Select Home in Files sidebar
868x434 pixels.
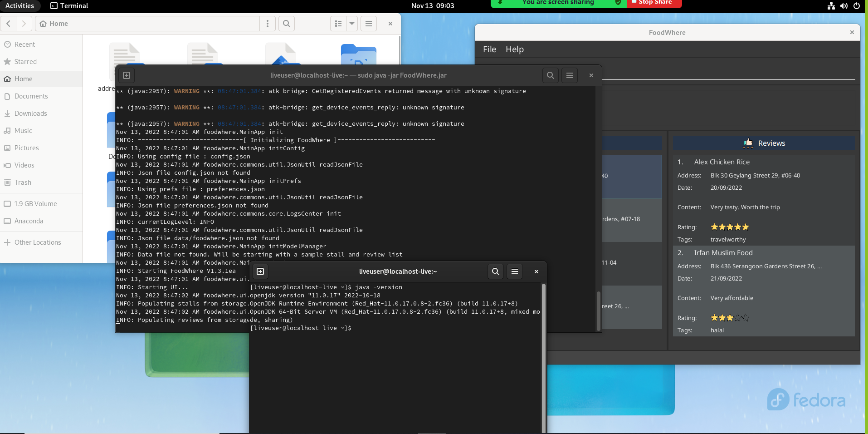point(41,79)
